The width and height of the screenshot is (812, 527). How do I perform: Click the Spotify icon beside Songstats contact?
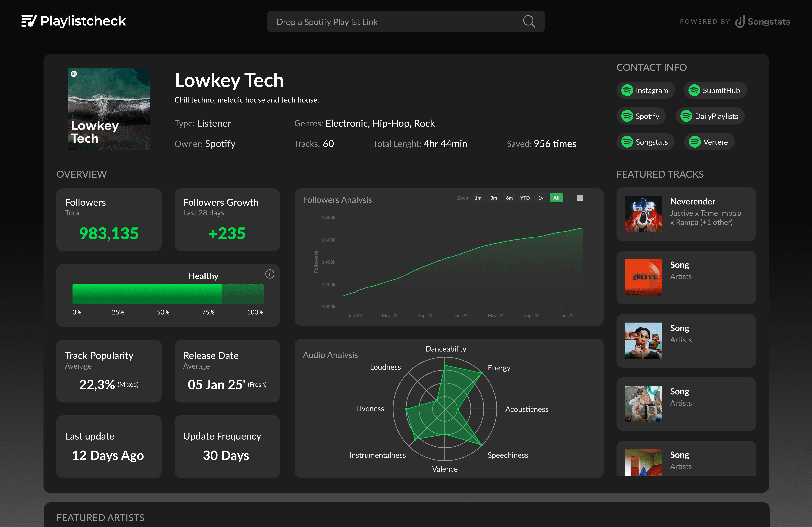click(627, 142)
